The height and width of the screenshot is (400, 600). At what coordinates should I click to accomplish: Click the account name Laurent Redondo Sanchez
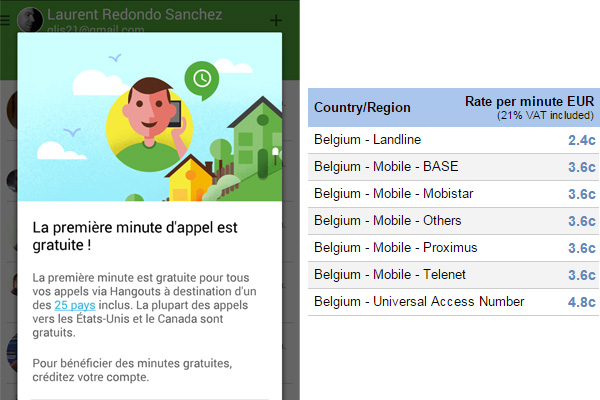(x=135, y=15)
